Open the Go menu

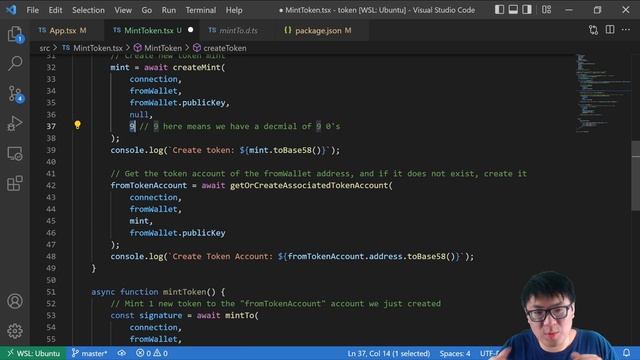tap(147, 10)
